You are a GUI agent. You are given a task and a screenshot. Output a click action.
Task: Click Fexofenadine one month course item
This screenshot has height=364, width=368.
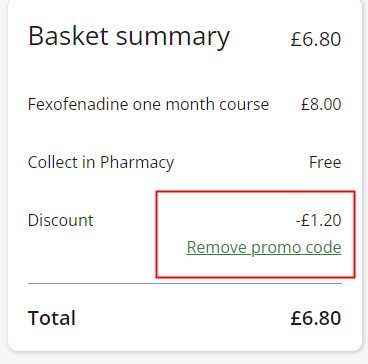pyautogui.click(x=148, y=104)
